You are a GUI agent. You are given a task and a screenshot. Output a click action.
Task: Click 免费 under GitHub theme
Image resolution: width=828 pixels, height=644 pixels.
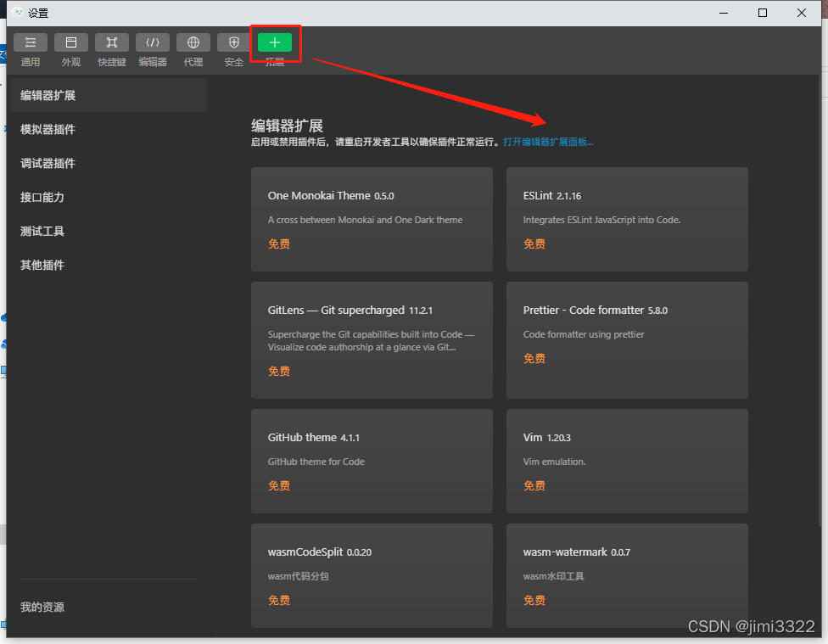[x=279, y=486]
